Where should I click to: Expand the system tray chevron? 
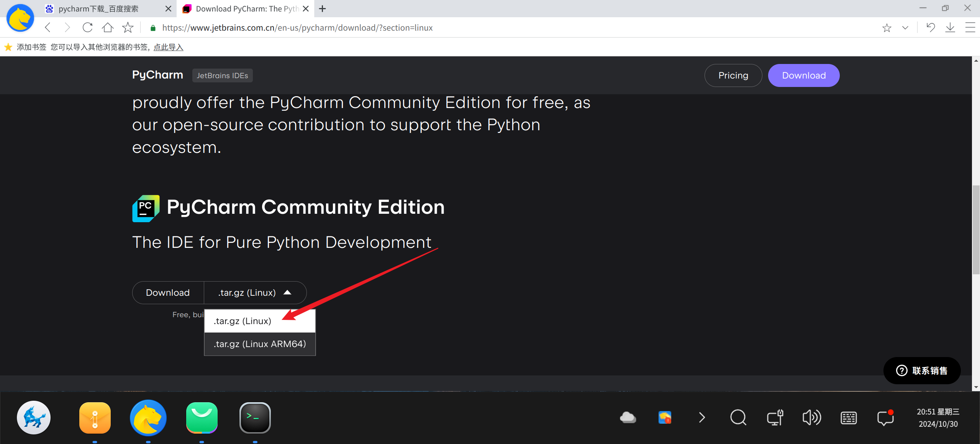coord(701,418)
